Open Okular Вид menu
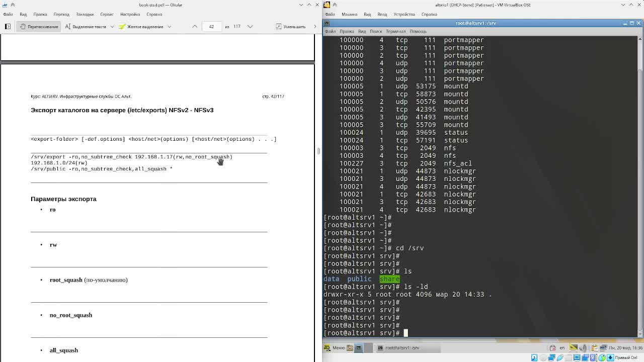 [x=23, y=14]
